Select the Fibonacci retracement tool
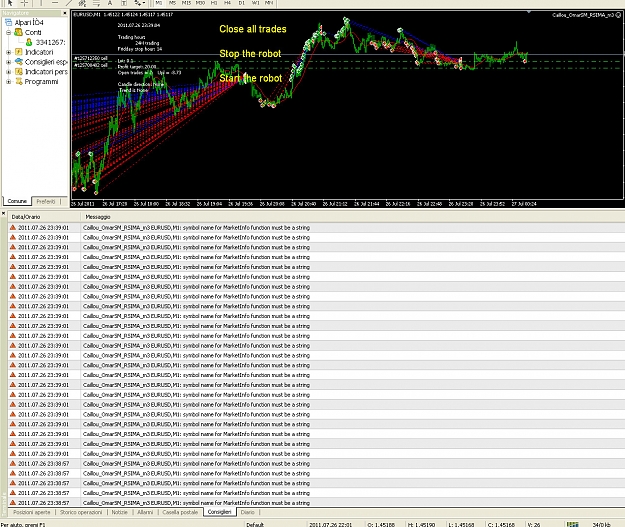 (x=96, y=3)
